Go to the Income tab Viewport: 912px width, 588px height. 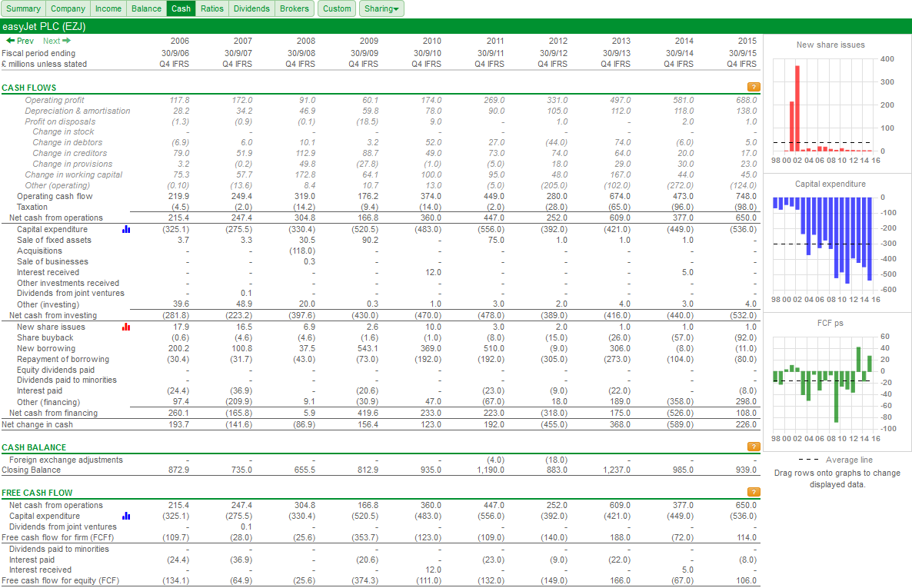click(108, 8)
